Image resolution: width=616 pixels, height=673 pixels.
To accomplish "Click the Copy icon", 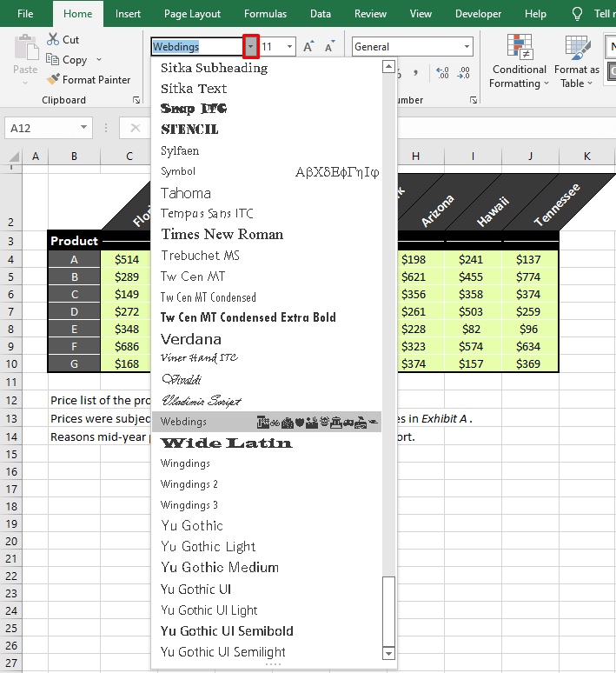I will (x=52, y=59).
